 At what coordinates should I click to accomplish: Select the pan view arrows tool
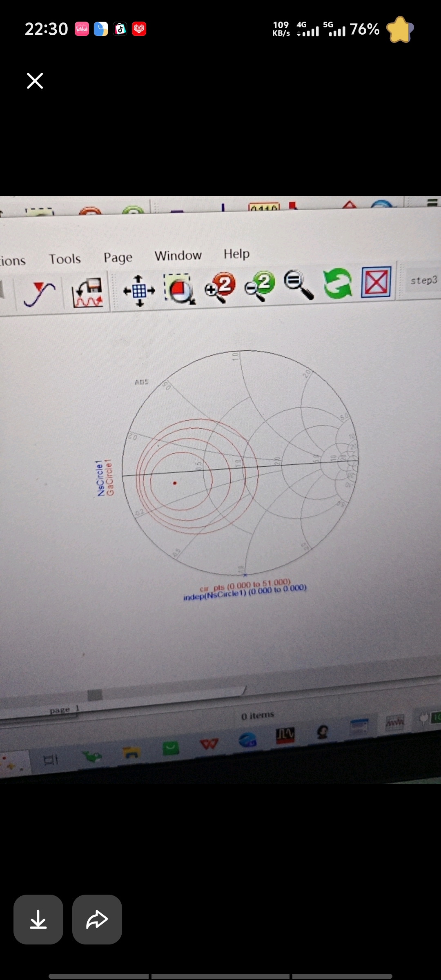(139, 291)
